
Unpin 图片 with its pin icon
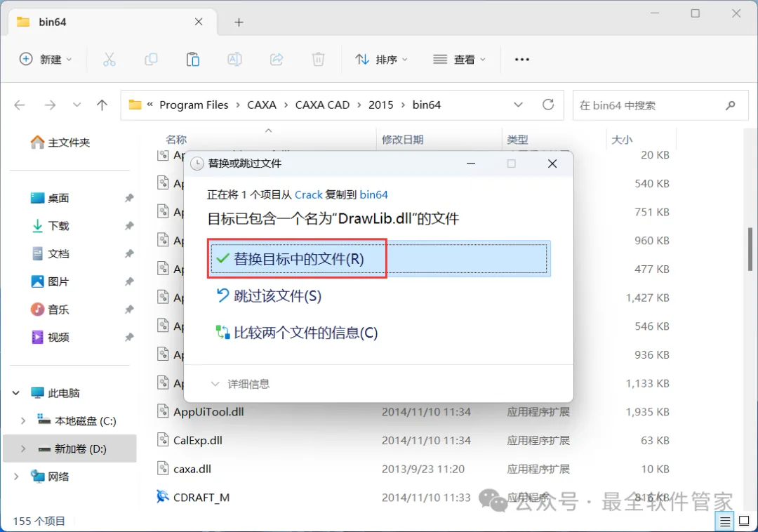129,281
